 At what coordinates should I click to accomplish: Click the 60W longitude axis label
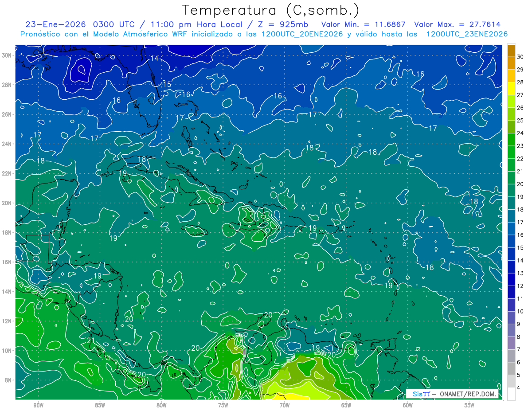tap(407, 405)
